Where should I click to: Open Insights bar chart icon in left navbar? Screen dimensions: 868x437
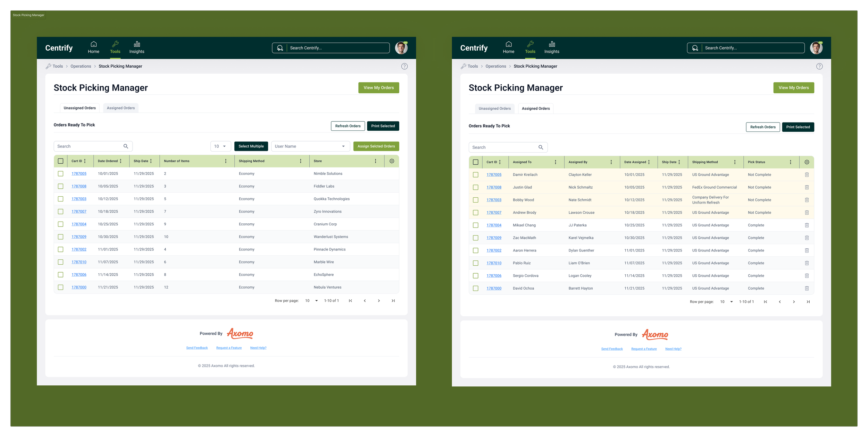(137, 44)
